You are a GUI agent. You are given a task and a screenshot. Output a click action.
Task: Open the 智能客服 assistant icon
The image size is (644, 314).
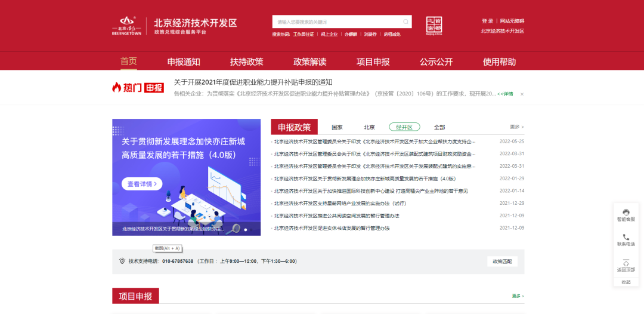click(x=626, y=213)
